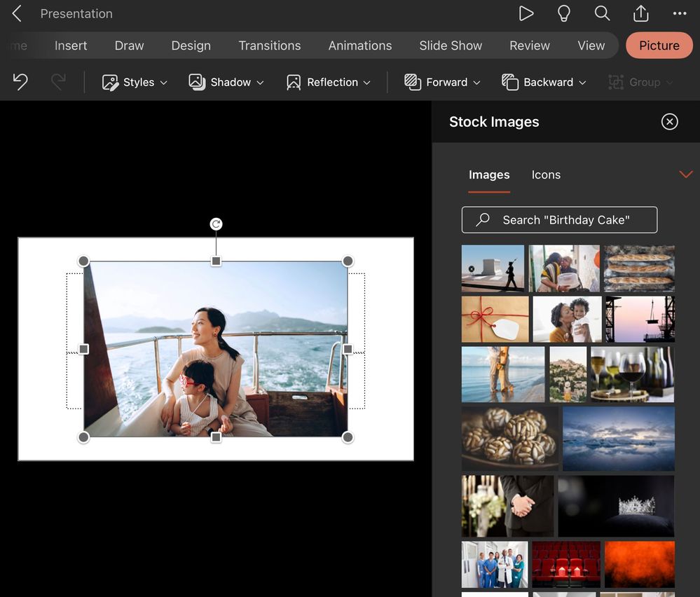Screen dimensions: 700x597
Task: Open the Transitions tab
Action: coord(270,46)
